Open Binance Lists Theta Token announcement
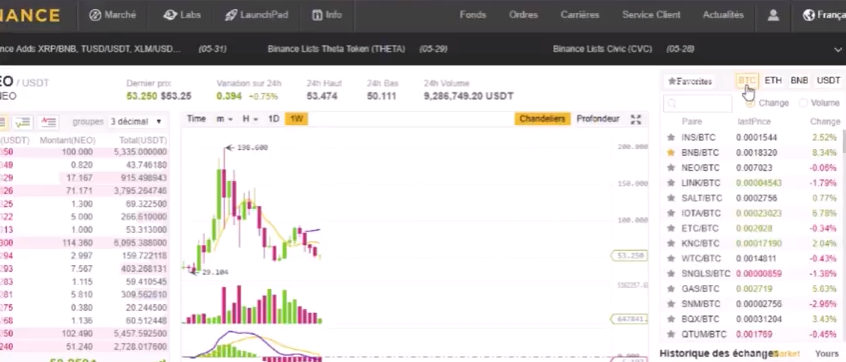This screenshot has width=846, height=362. (x=336, y=49)
